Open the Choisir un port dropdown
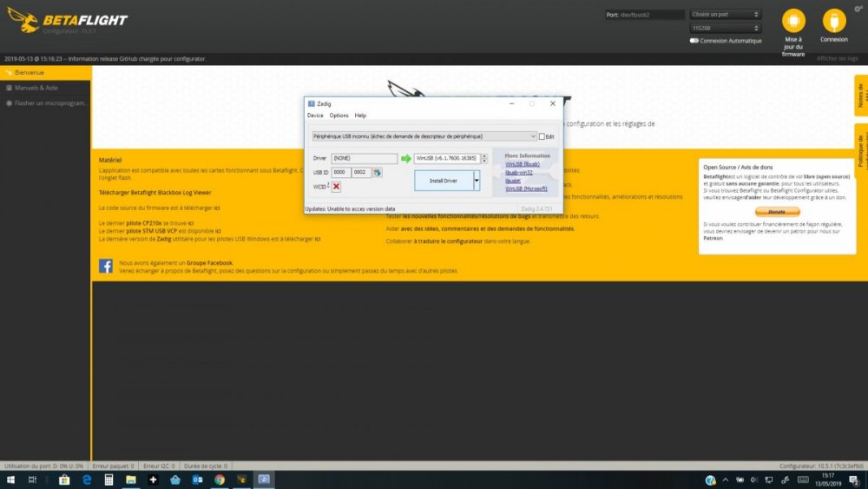 tap(725, 15)
